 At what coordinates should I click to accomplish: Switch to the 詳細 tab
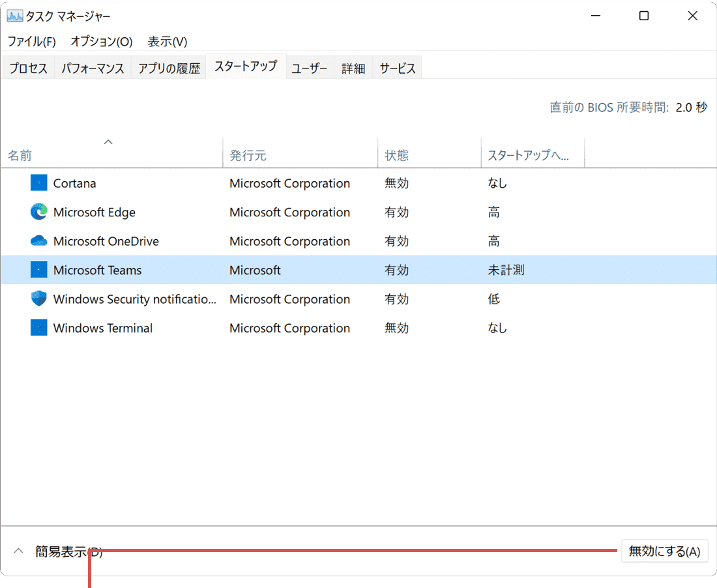coord(353,68)
